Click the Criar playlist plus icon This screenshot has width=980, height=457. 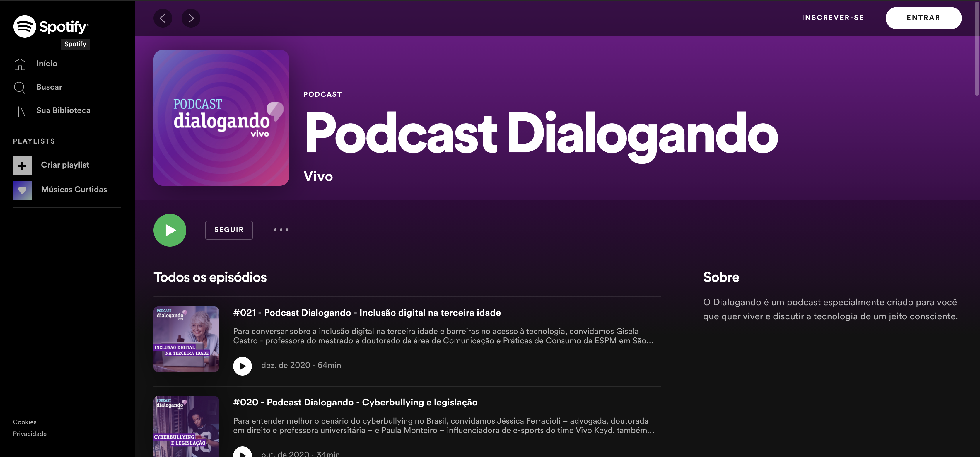coord(22,166)
